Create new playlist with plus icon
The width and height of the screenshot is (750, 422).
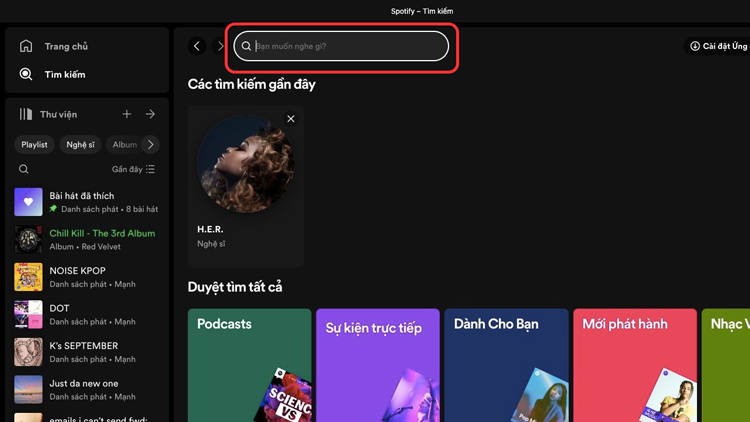127,114
